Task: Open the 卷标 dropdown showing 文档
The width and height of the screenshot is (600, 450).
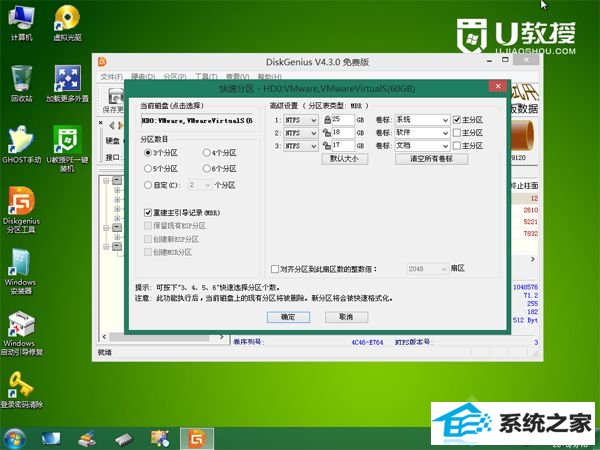Action: coord(422,146)
